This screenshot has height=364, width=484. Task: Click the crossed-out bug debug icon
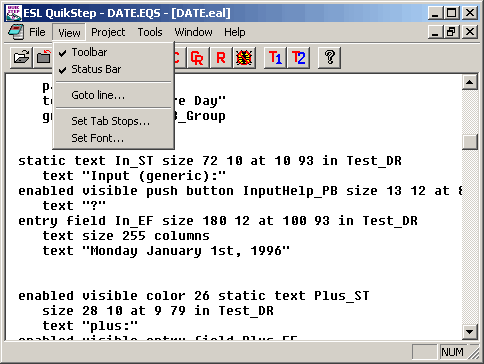coord(244,58)
